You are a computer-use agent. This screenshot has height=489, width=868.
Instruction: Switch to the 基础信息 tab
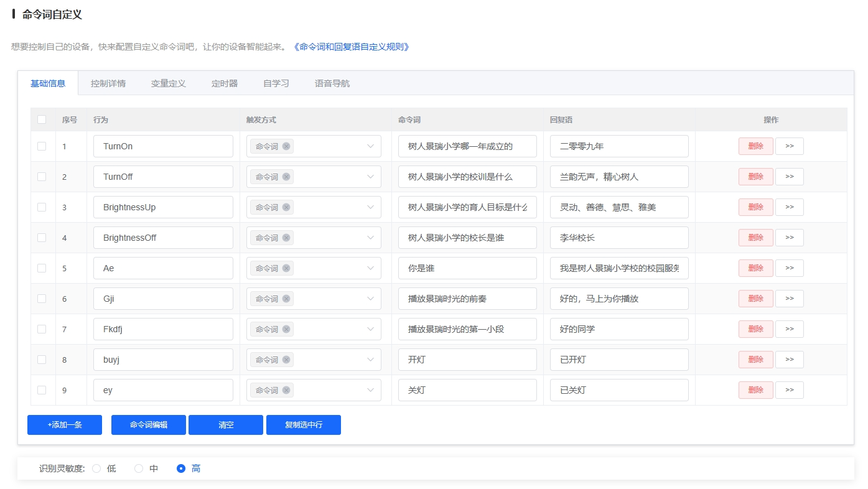(48, 83)
